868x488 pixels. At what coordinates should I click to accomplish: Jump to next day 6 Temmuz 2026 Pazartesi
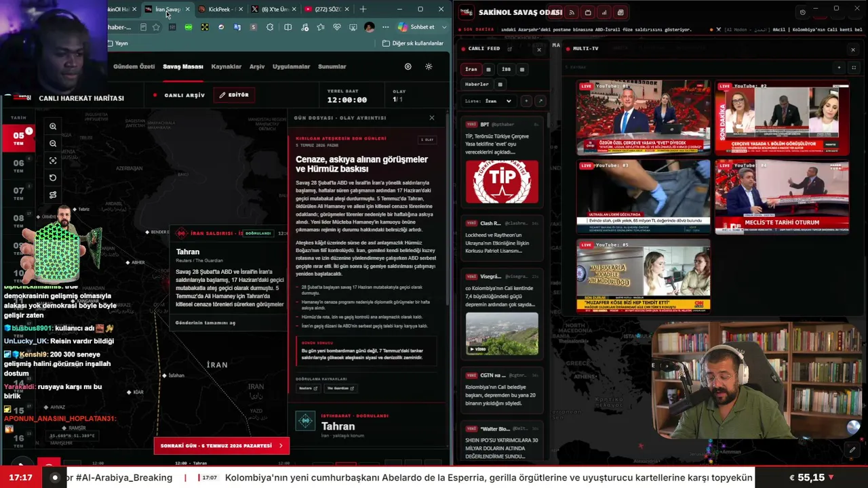222,445
